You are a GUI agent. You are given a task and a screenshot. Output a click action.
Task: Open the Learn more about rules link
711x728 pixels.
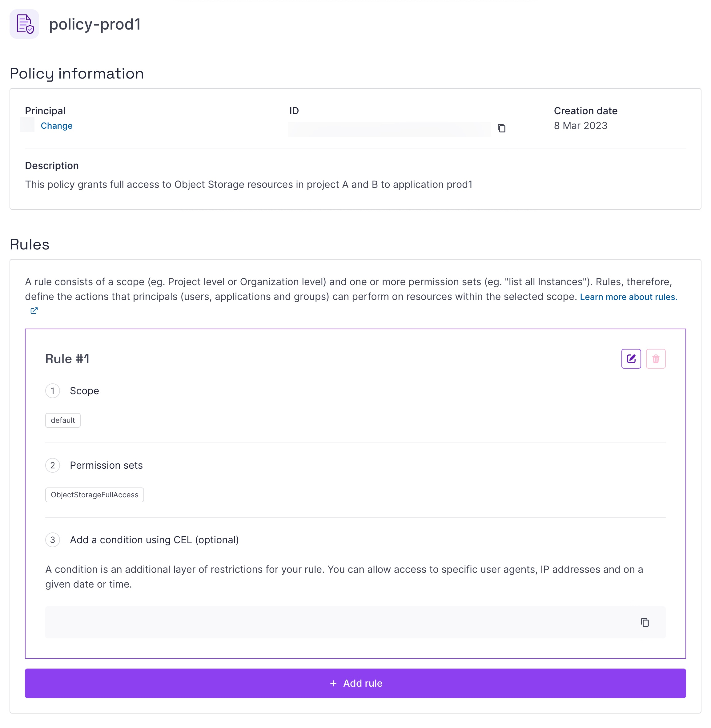point(628,297)
